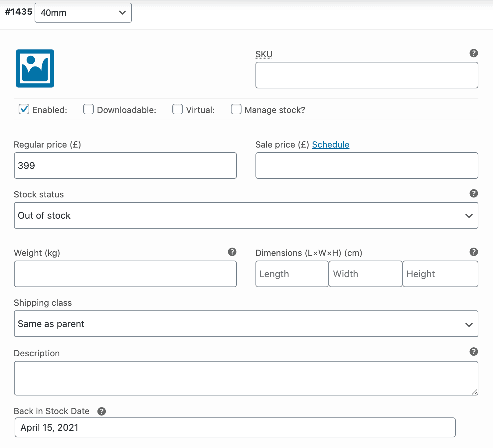Click the SKU help icon

click(474, 53)
